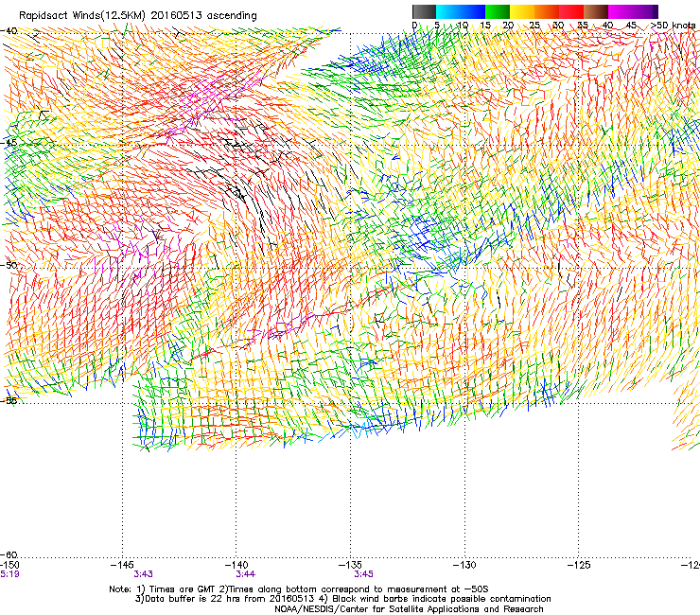Click the -50 latitude axis label

point(9,265)
